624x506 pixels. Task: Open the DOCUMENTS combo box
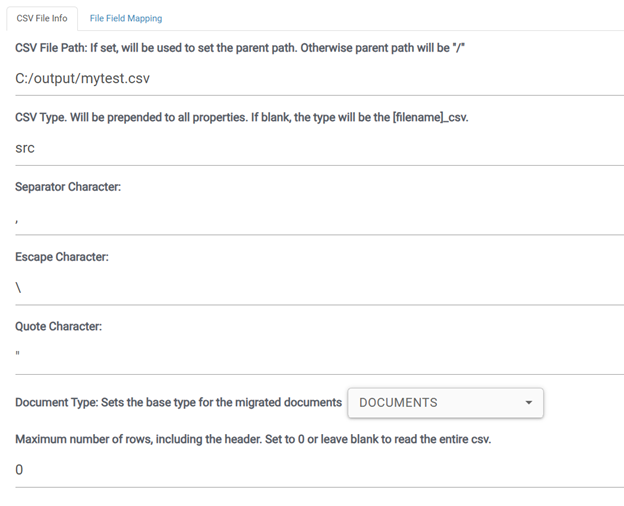click(x=445, y=403)
